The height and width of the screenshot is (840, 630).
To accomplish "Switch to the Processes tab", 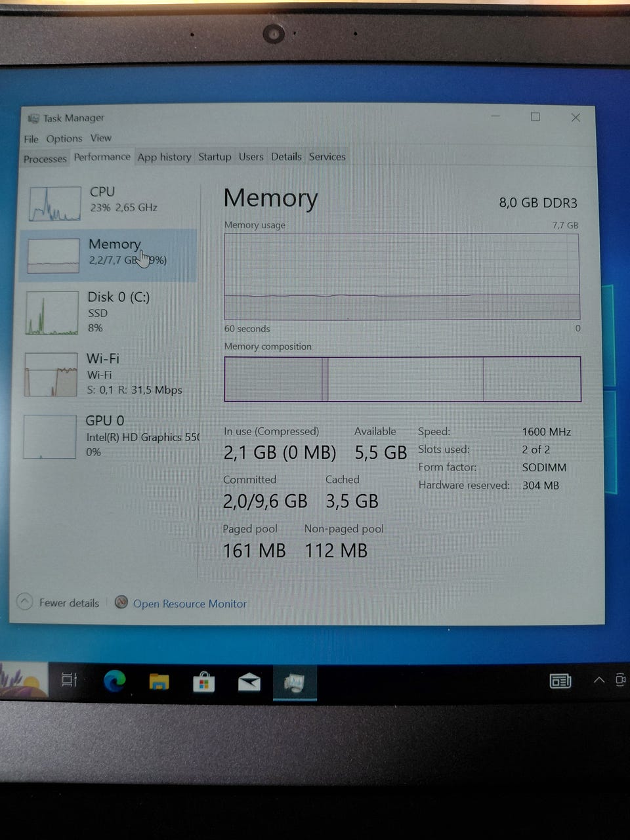I will coord(45,159).
